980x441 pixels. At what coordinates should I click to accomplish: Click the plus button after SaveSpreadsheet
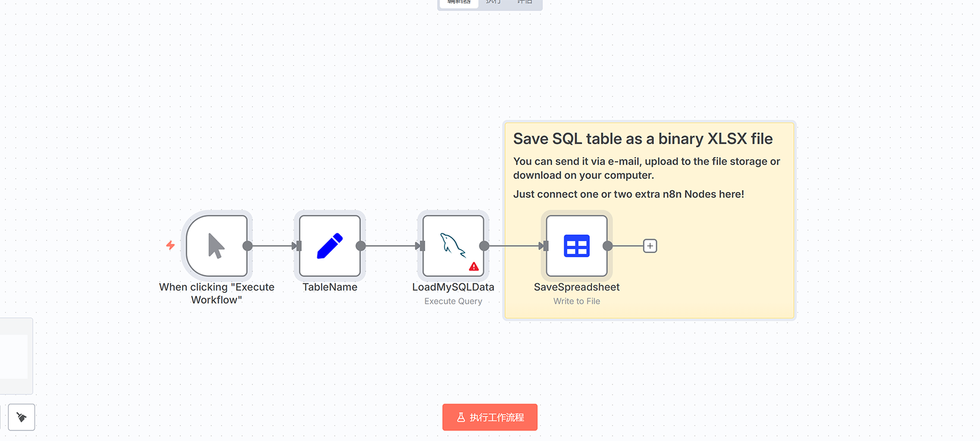(650, 246)
